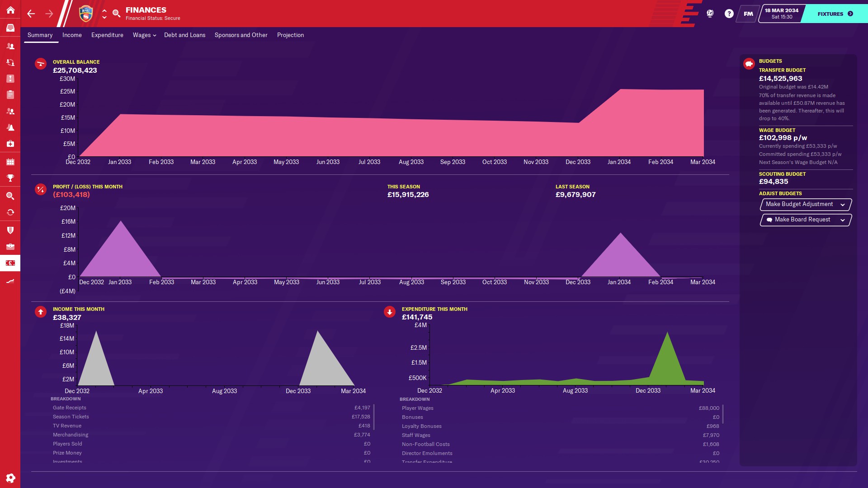868x488 pixels.
Task: Click the Fixtures continue button
Action: (x=835, y=14)
